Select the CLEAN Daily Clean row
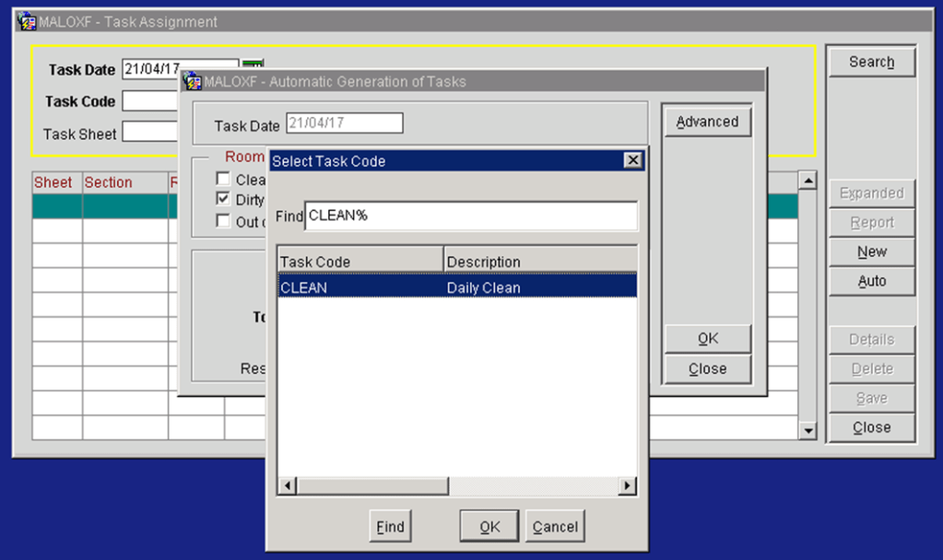The image size is (943, 560). click(457, 287)
